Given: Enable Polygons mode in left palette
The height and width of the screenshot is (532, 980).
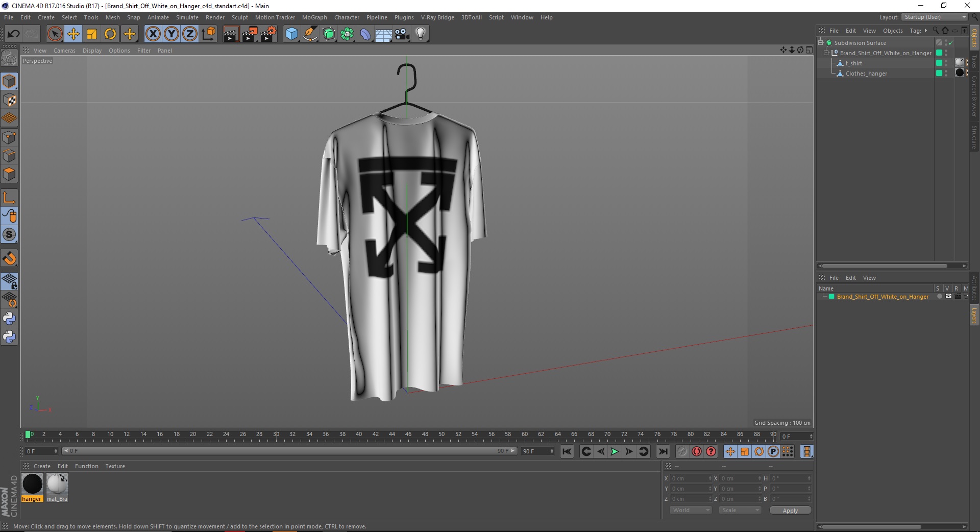Looking at the screenshot, I should (9, 174).
